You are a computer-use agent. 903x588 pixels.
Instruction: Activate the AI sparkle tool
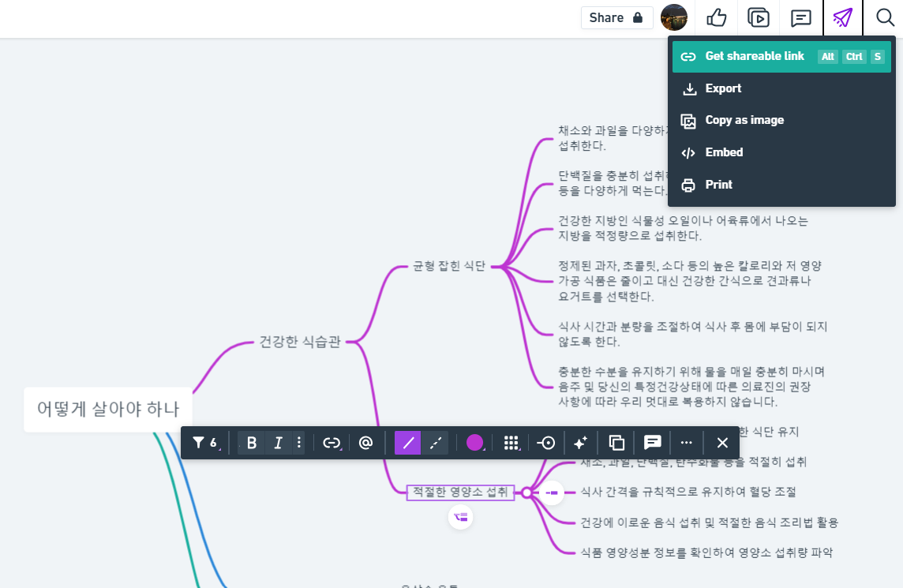click(581, 443)
